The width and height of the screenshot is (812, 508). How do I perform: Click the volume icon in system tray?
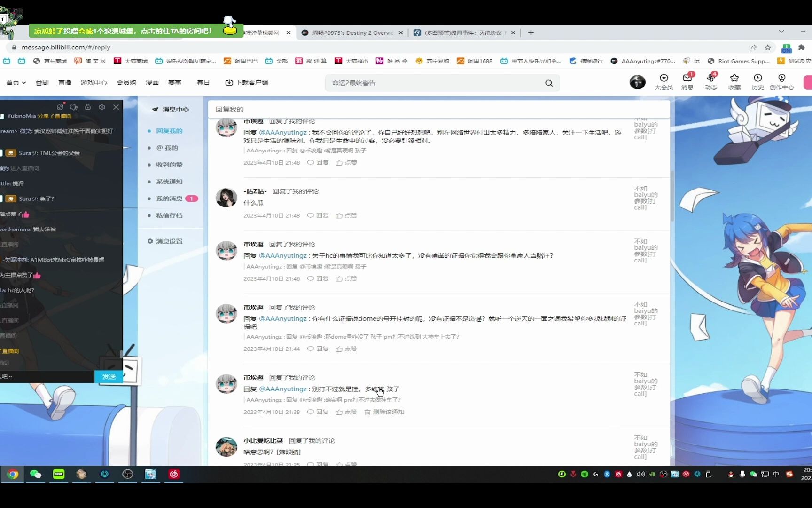pos(640,474)
